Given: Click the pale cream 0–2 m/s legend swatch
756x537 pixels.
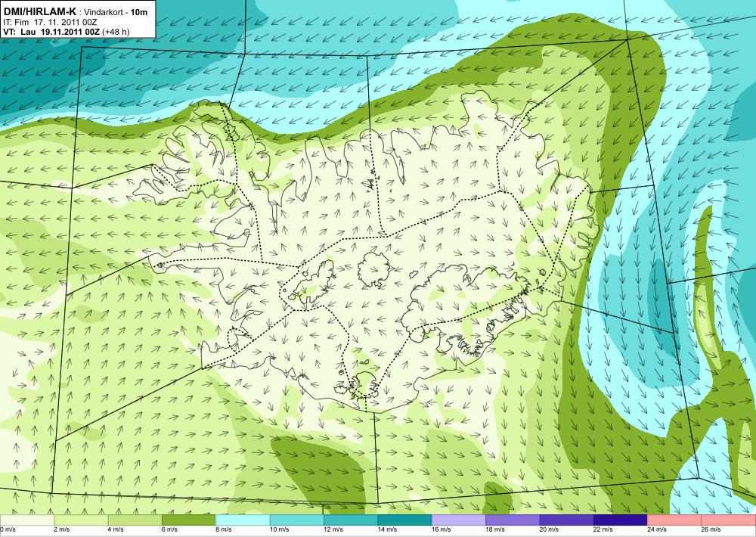Looking at the screenshot, I should tap(27, 520).
